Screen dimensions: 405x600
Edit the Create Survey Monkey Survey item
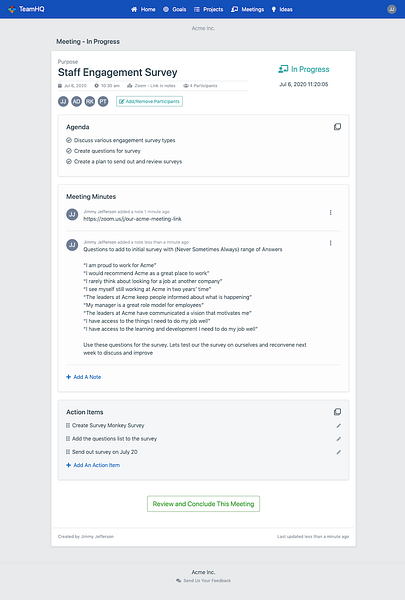(338, 426)
